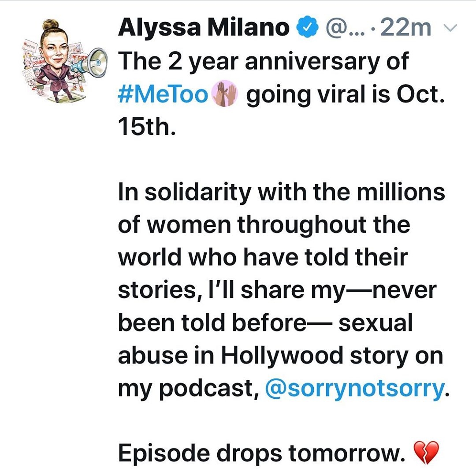This screenshot has width=476, height=475.
Task: Select the 'Episode drops tomorrow.' line
Action: click(x=262, y=453)
